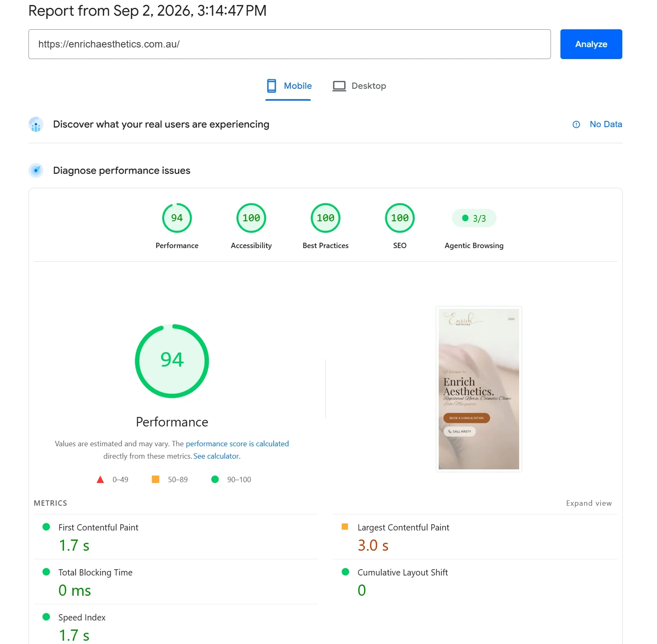Image resolution: width=657 pixels, height=644 pixels.
Task: Click the Cumulative Layout Shift metric label
Action: coord(402,573)
